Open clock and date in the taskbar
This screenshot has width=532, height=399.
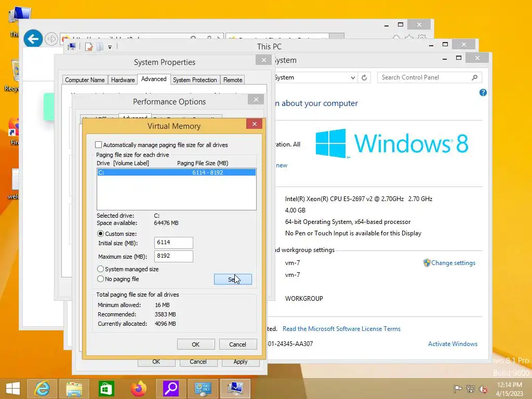tap(509, 389)
